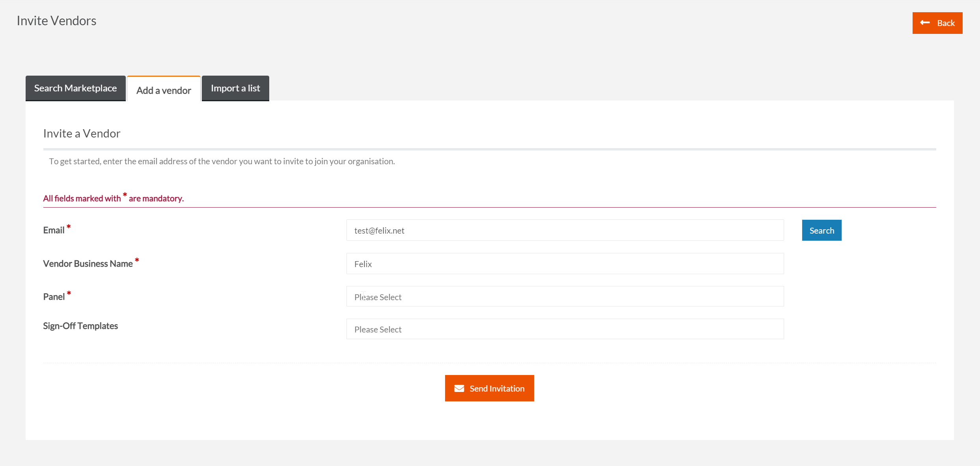The width and height of the screenshot is (980, 466).
Task: Click the Panel field label
Action: coord(54,297)
